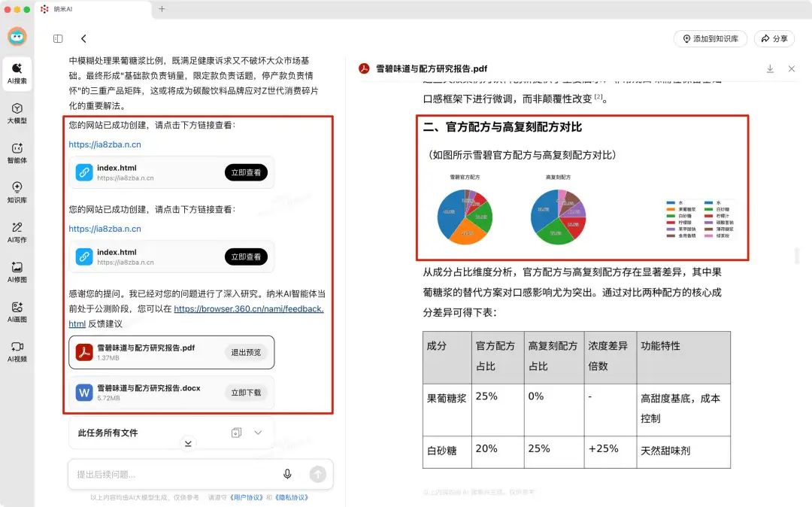Open AI修图 in the sidebar

click(x=17, y=272)
